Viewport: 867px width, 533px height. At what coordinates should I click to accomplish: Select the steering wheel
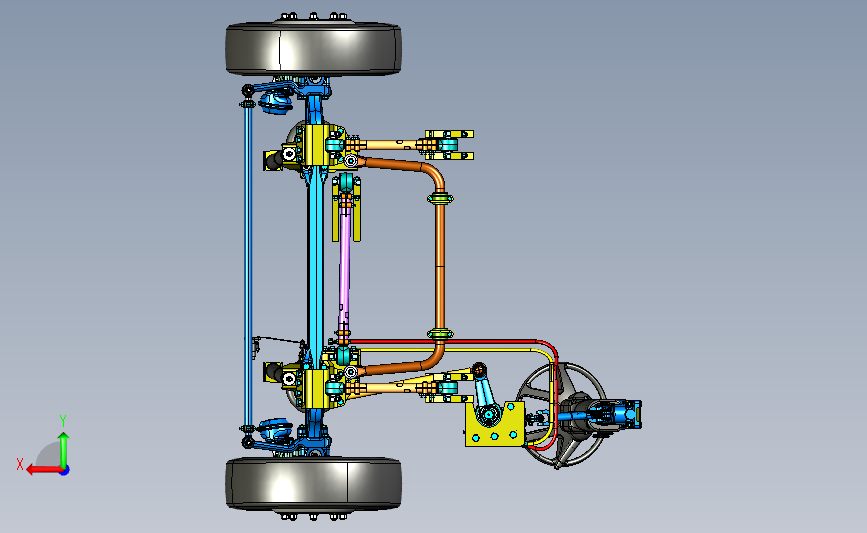[563, 415]
